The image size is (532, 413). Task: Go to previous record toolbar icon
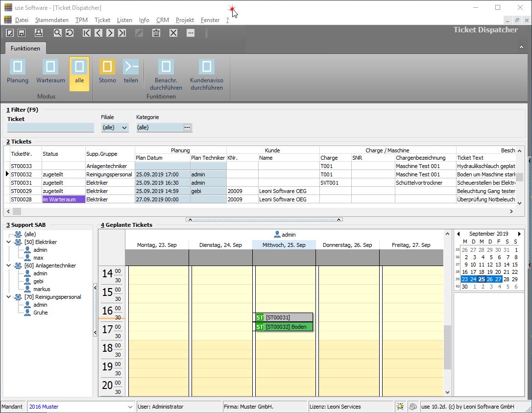tap(98, 33)
